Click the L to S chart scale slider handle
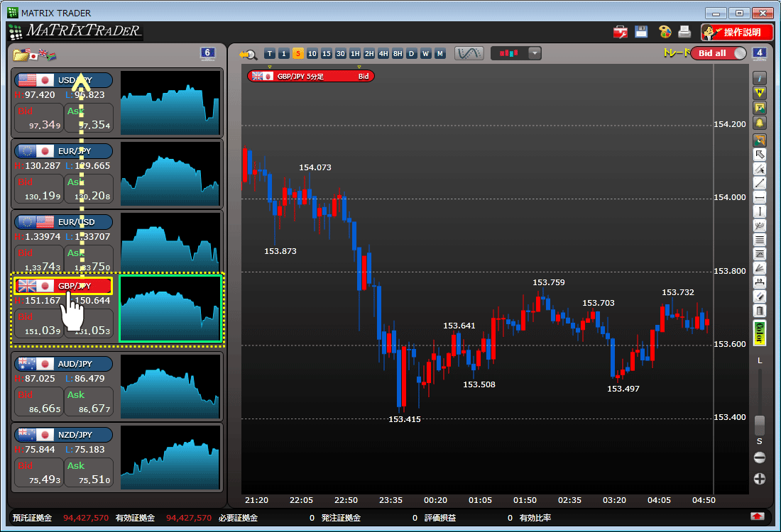The height and width of the screenshot is (532, 781). pyautogui.click(x=759, y=426)
